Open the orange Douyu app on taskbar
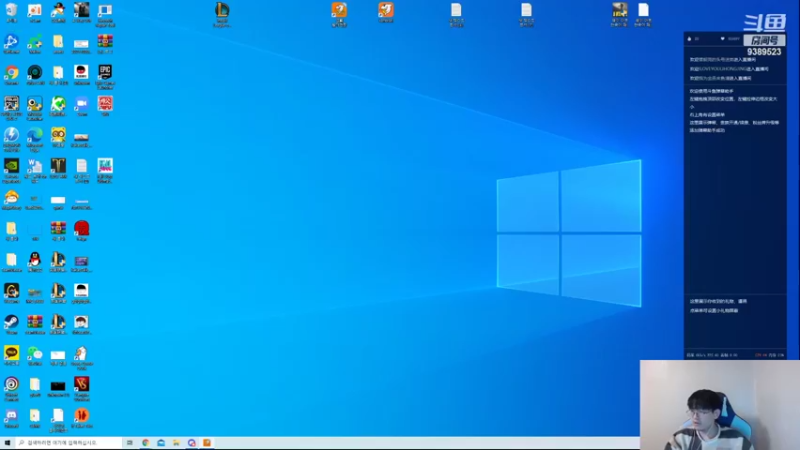800x450 pixels. (x=207, y=443)
